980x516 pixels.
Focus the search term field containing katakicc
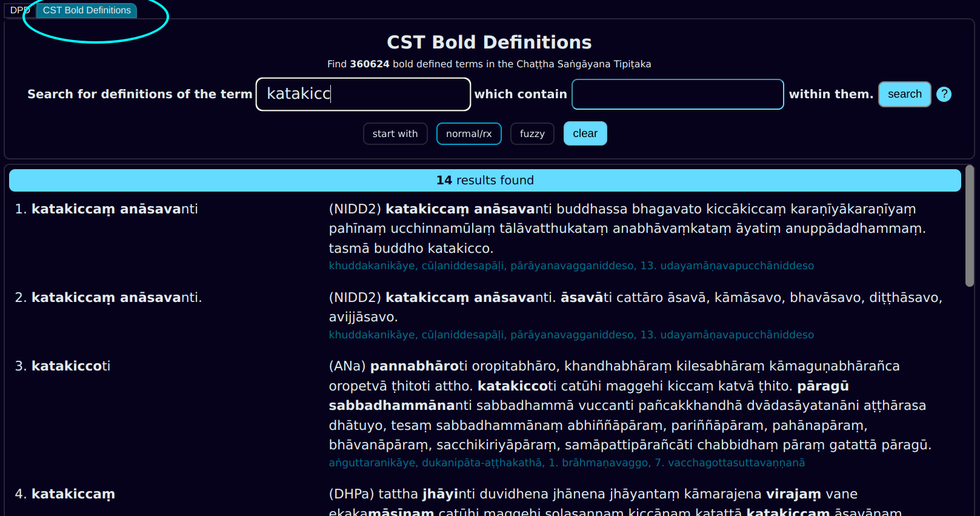pyautogui.click(x=363, y=94)
